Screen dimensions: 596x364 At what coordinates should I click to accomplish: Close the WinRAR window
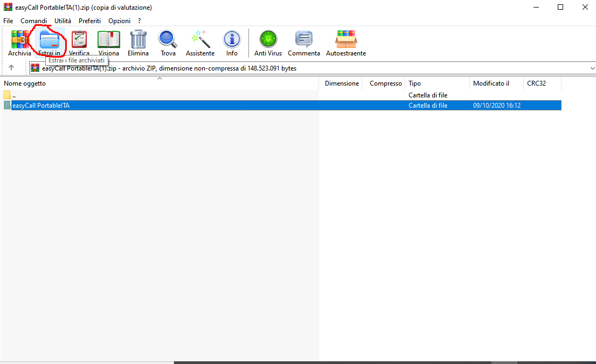click(585, 7)
